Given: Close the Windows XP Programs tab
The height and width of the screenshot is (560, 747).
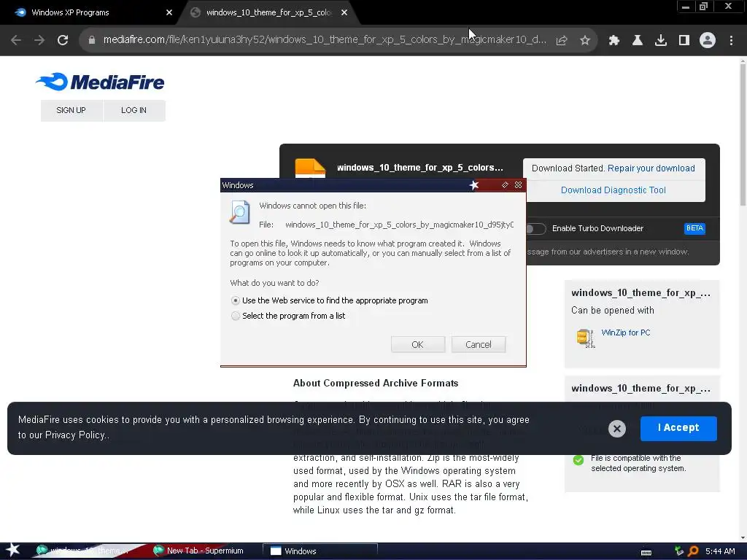Looking at the screenshot, I should click(169, 12).
